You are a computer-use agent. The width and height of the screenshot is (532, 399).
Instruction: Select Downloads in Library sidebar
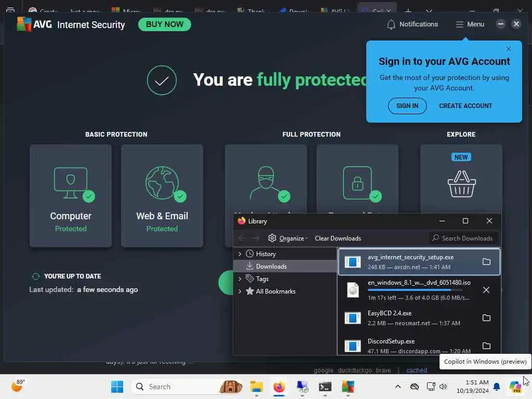coord(285,267)
